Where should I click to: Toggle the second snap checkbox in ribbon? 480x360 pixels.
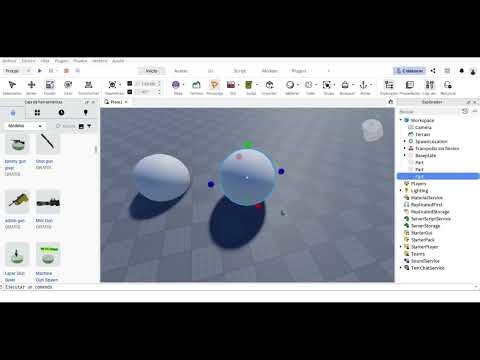(x=130, y=92)
